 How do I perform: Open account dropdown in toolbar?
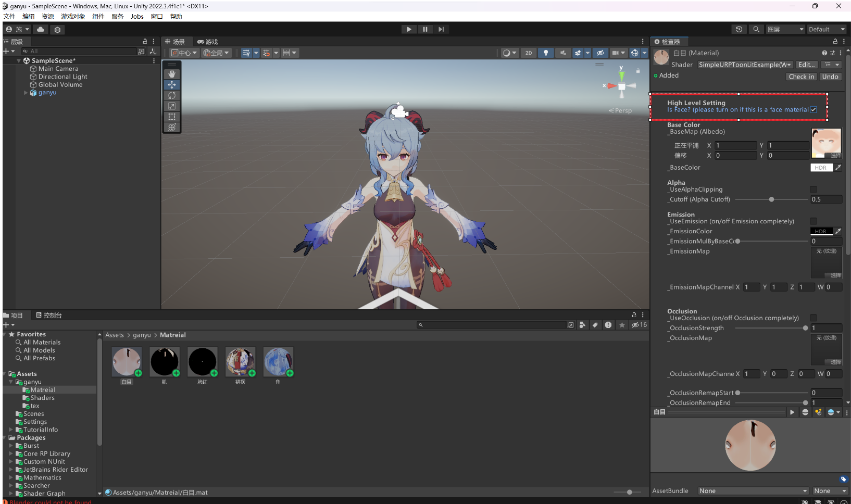click(17, 29)
